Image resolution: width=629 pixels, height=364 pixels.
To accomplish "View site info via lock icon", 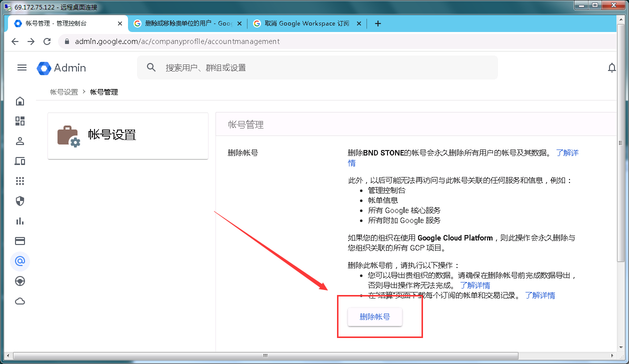I will pos(66,41).
